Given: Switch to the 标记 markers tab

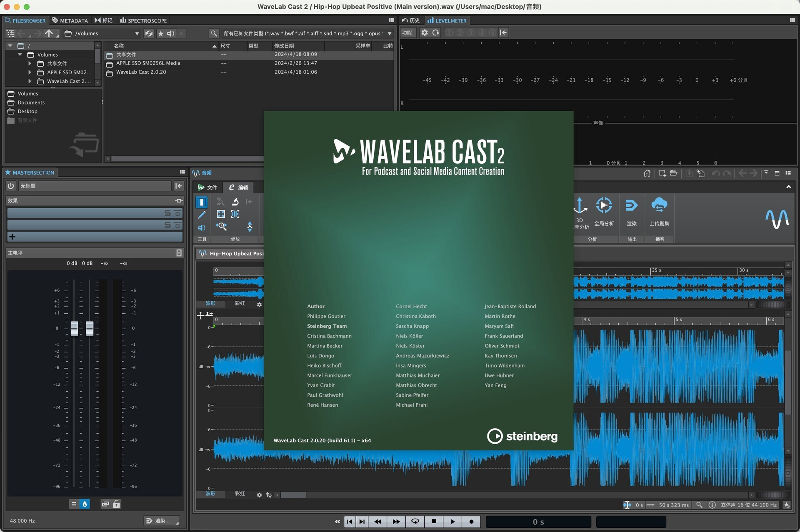Looking at the screenshot, I should tap(103, 20).
